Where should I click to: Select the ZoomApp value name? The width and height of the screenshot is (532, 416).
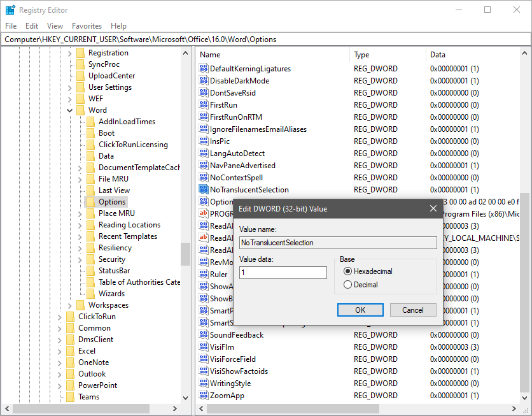pyautogui.click(x=227, y=395)
